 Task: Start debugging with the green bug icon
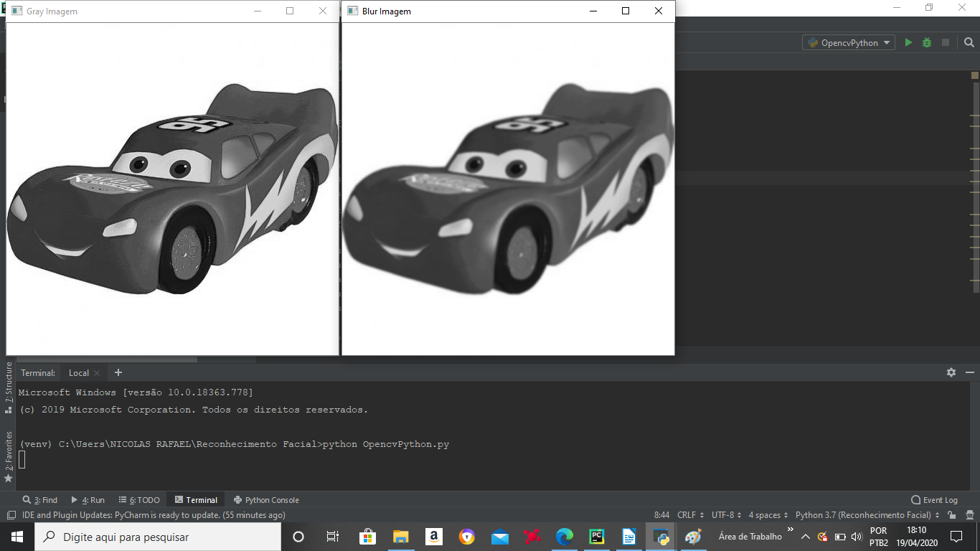coord(927,43)
